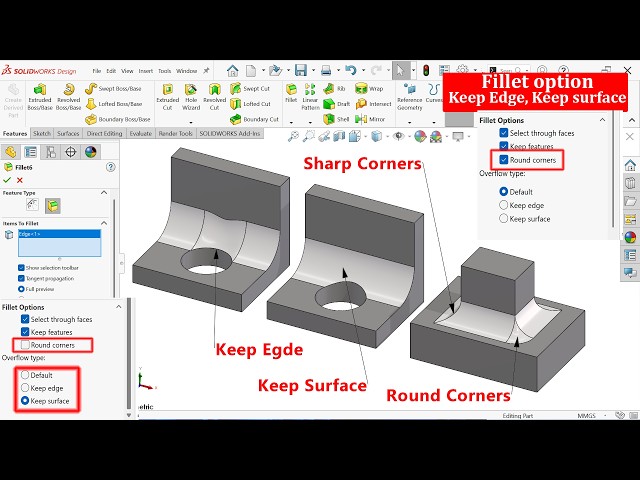
Task: Click Zoom to Fit magnifier icon
Action: tap(293, 136)
